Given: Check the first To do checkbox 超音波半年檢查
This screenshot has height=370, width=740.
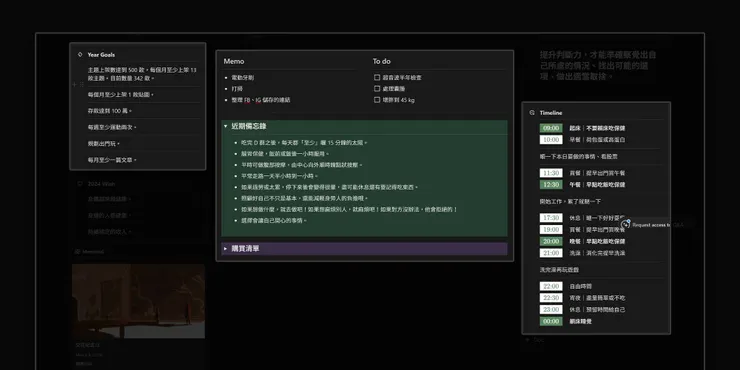Looking at the screenshot, I should point(377,77).
